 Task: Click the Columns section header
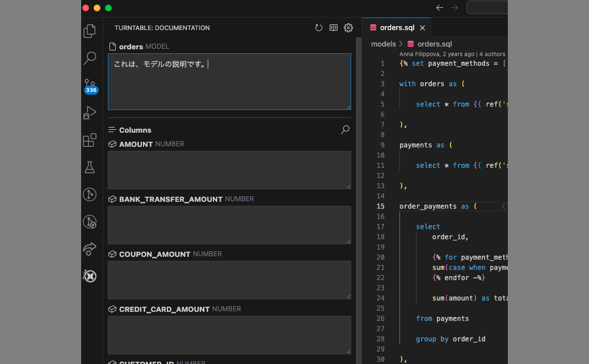click(135, 130)
